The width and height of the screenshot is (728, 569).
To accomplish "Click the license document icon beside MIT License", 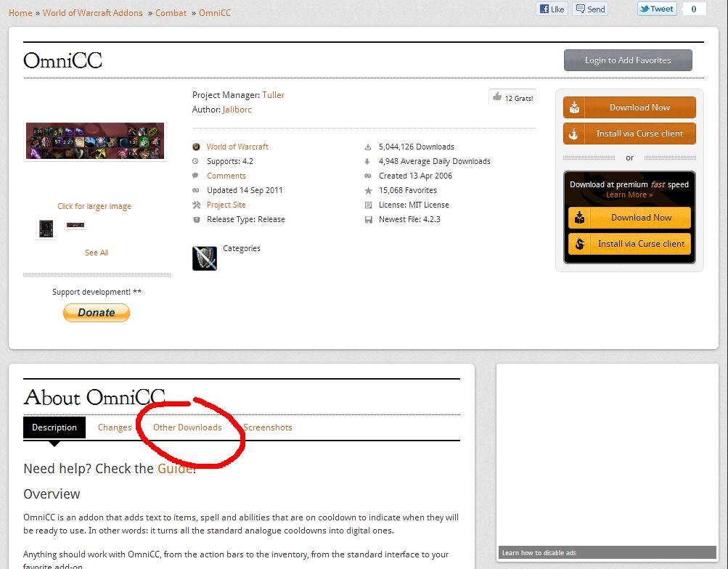I will point(368,205).
